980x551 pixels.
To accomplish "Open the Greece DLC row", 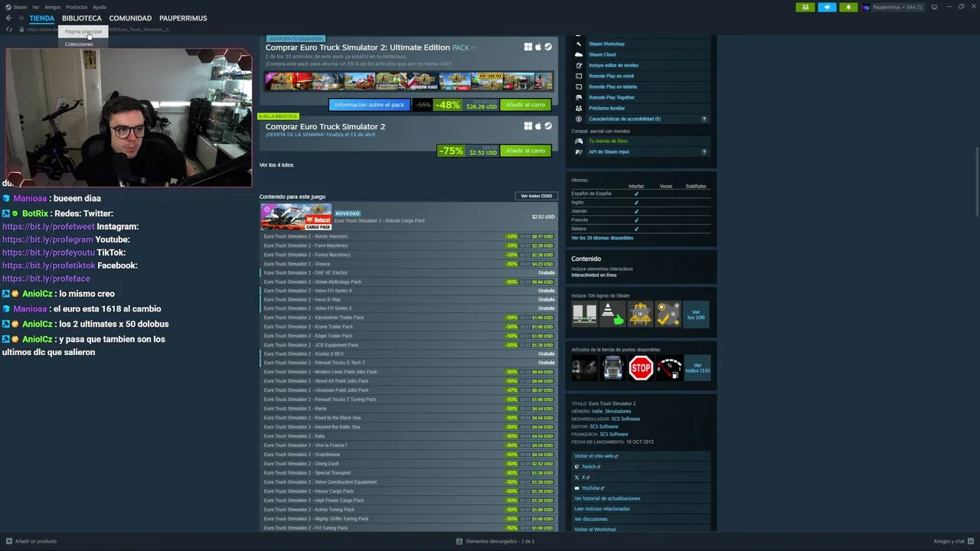I will click(409, 264).
